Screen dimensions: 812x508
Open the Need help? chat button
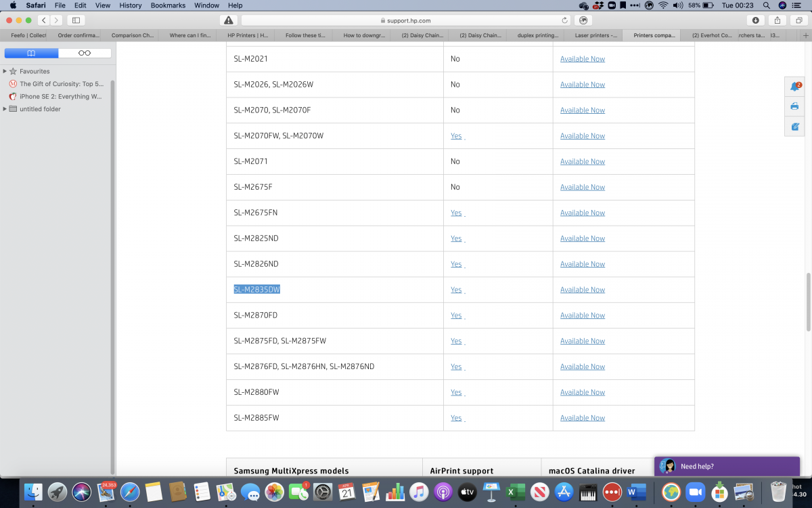coord(727,466)
